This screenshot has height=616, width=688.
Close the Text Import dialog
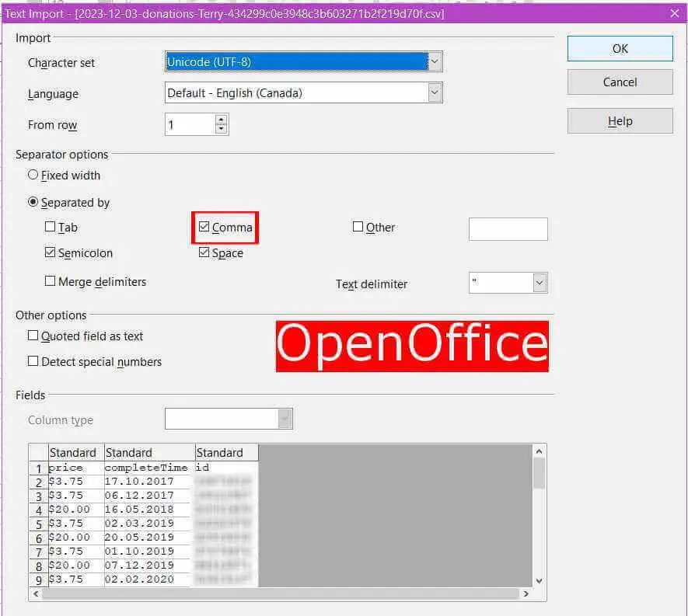675,13
